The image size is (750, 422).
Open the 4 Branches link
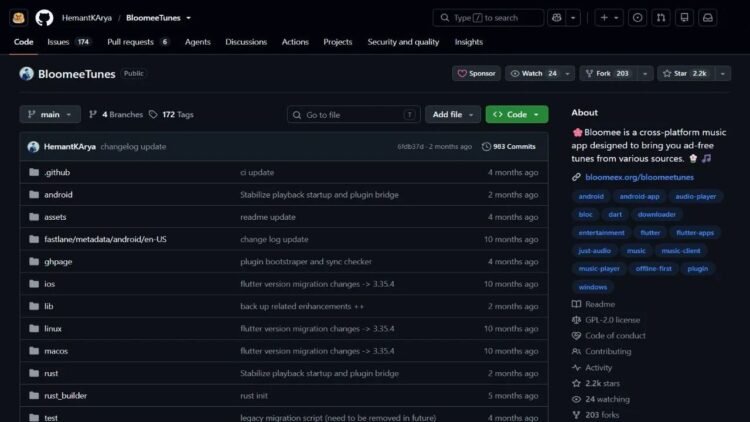point(116,114)
